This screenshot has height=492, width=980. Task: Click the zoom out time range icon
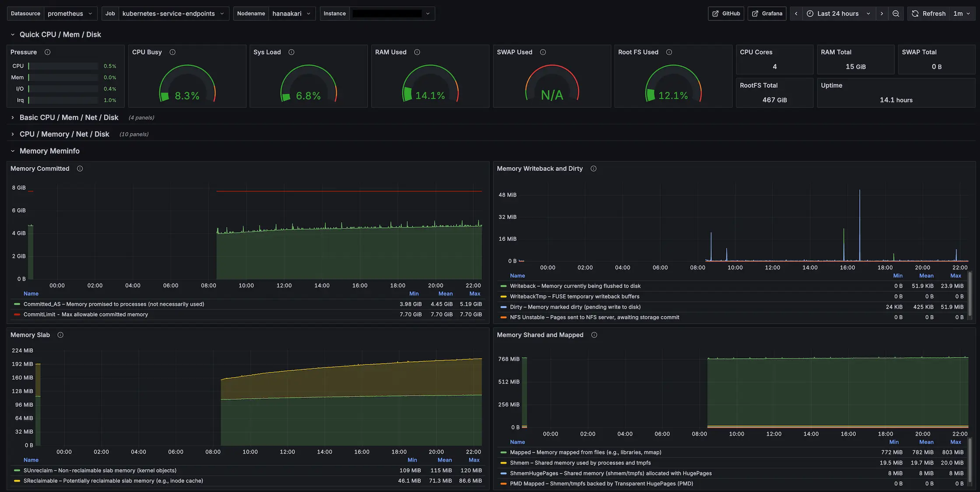point(896,14)
